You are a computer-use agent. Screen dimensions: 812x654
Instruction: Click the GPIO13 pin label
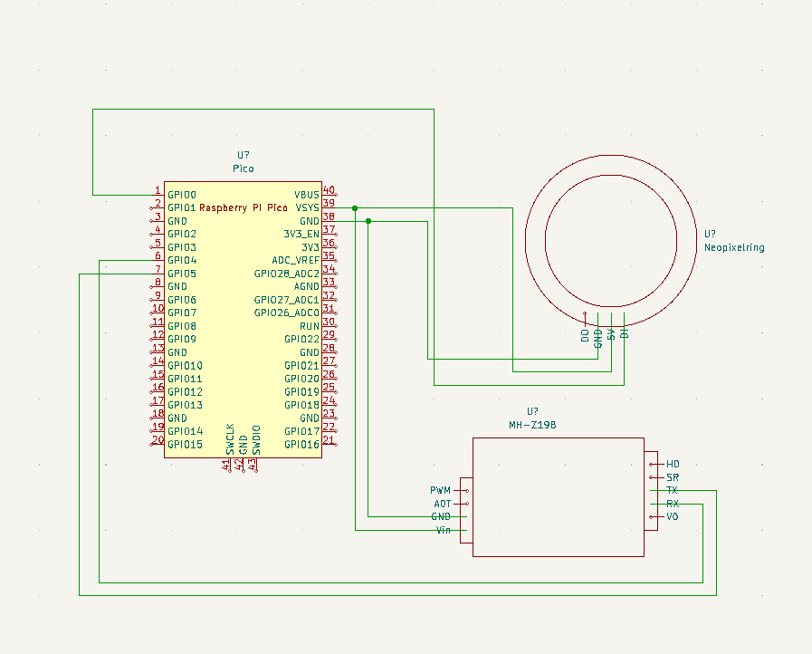(185, 405)
